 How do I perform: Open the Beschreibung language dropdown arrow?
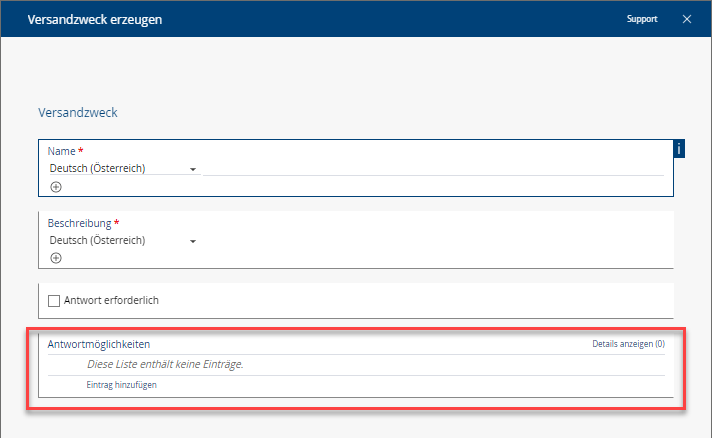tap(192, 241)
